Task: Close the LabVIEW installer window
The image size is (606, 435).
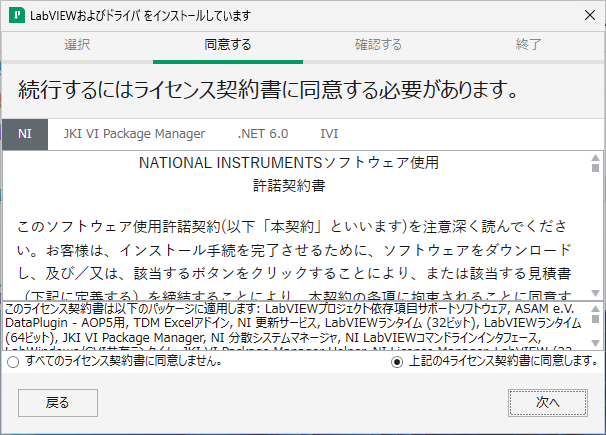Action: tap(590, 15)
